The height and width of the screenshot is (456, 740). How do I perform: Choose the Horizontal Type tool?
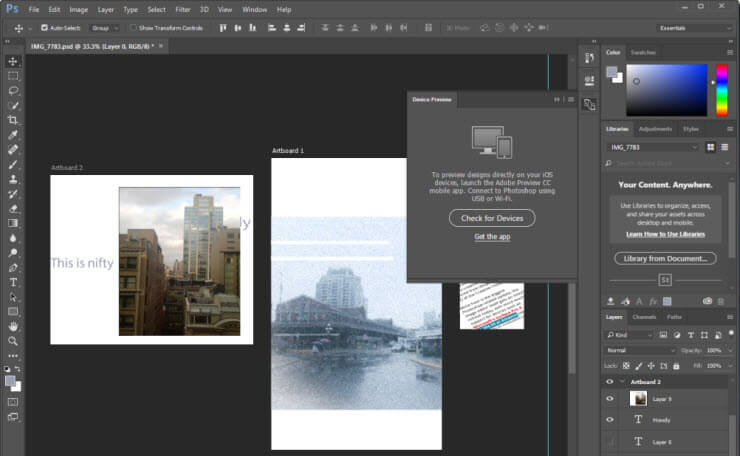point(13,282)
